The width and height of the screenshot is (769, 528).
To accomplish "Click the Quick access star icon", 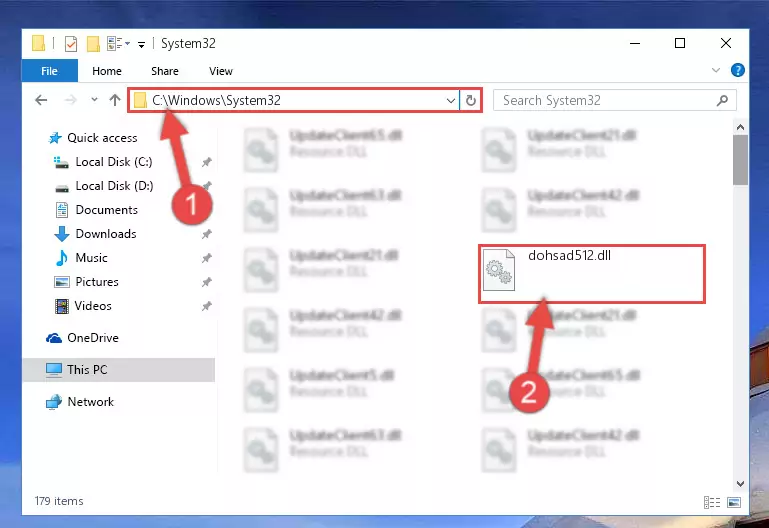I will [55, 138].
